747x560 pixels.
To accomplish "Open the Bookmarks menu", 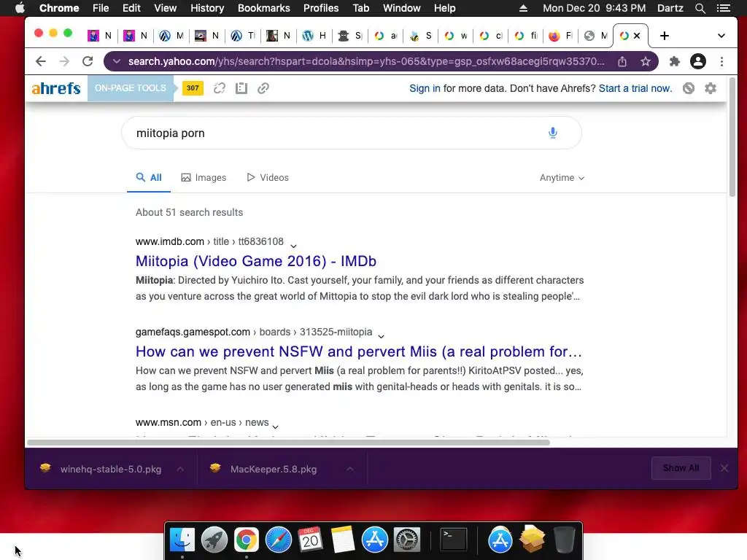I will [x=264, y=8].
